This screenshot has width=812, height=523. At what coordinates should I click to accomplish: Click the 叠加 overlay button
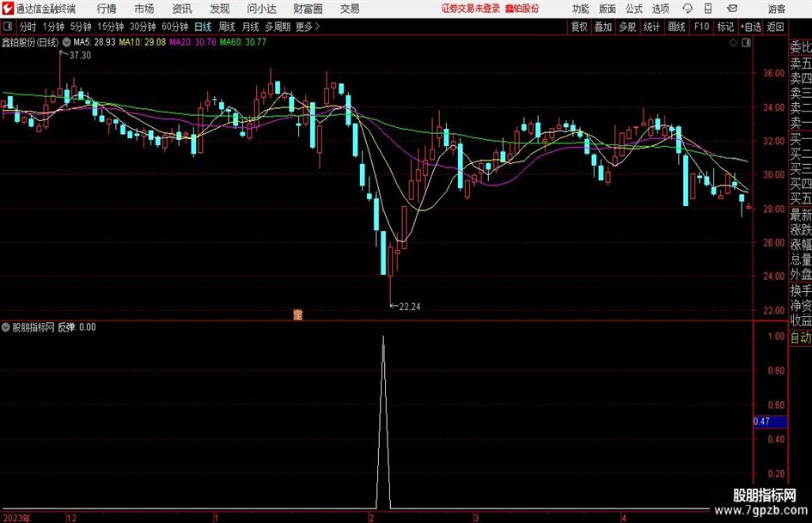(x=603, y=27)
